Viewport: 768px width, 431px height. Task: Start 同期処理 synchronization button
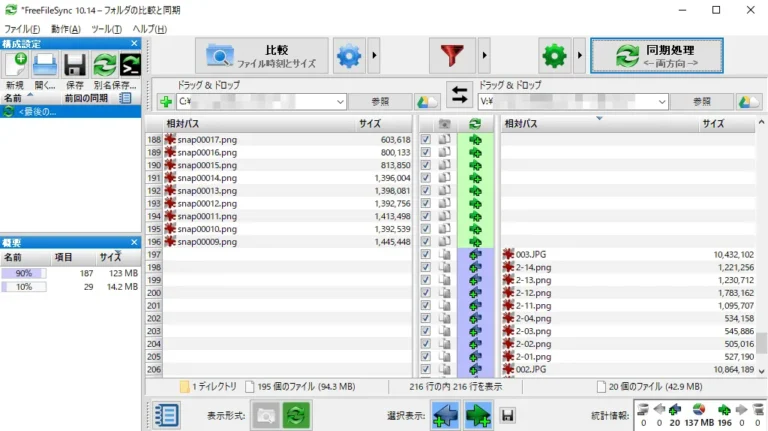(656, 56)
